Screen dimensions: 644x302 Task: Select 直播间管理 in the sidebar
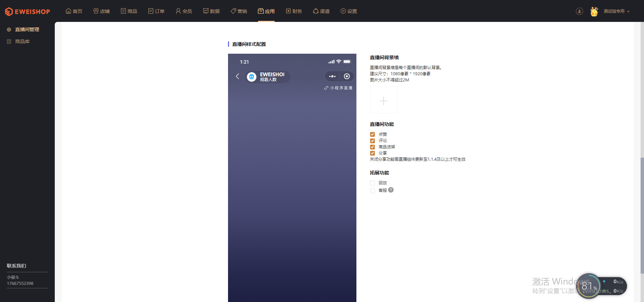point(27,29)
